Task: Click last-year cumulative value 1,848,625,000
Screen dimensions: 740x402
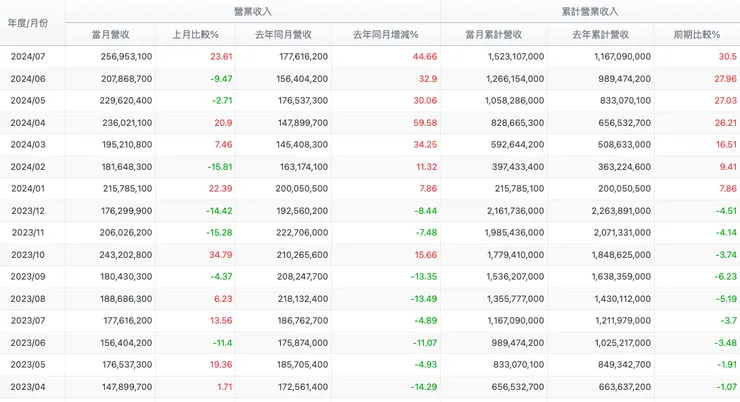Action: tap(622, 254)
